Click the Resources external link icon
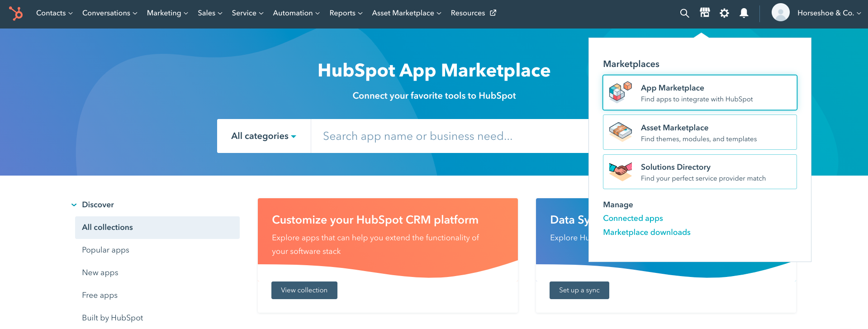 coord(493,13)
